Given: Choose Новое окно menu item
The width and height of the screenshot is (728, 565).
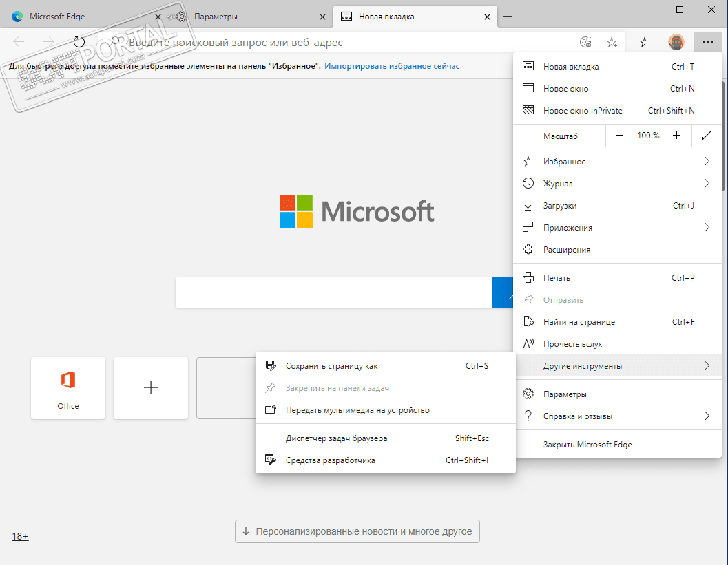Looking at the screenshot, I should (x=617, y=89).
